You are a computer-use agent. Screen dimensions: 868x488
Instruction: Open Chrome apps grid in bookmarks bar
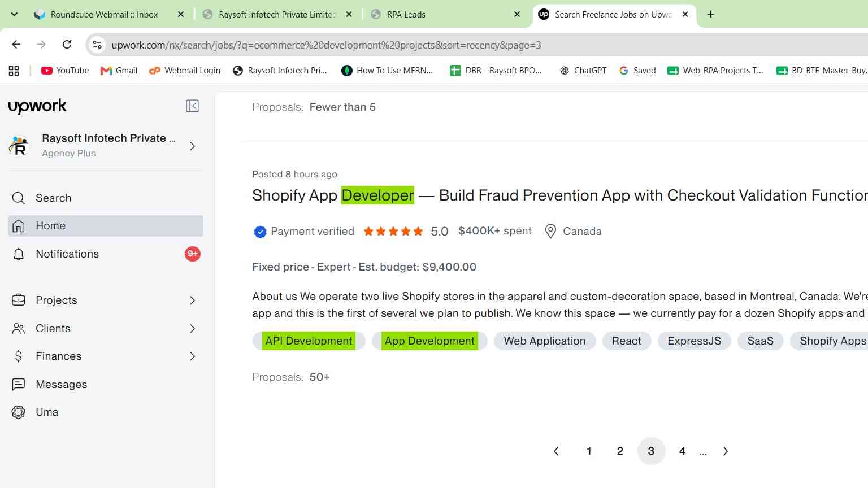coord(14,71)
